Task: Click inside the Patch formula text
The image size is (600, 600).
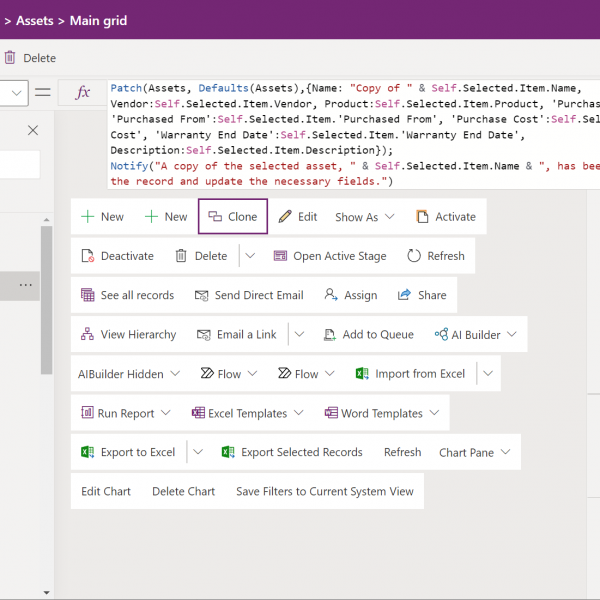Action: tap(354, 134)
